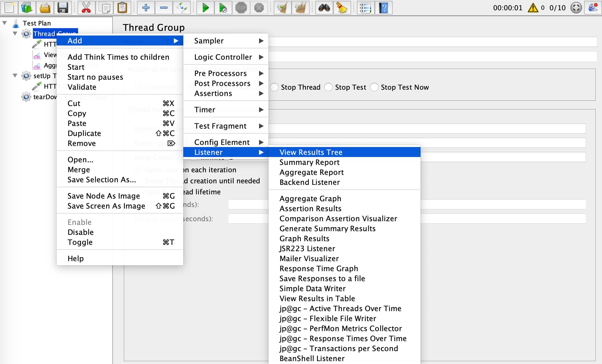Screen dimensions: 602x364
Task: Click Validate in the context menu
Action: (82, 87)
